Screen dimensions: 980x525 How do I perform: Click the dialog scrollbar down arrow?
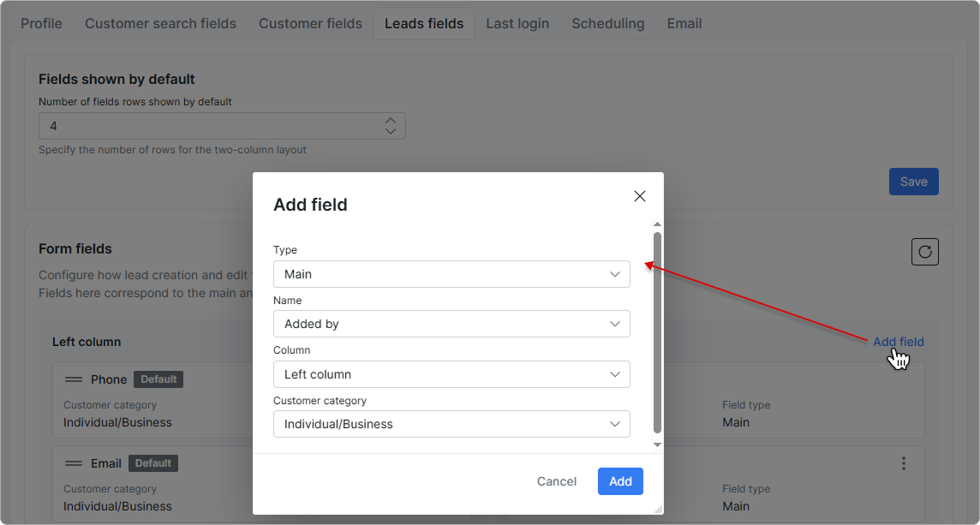(x=657, y=444)
